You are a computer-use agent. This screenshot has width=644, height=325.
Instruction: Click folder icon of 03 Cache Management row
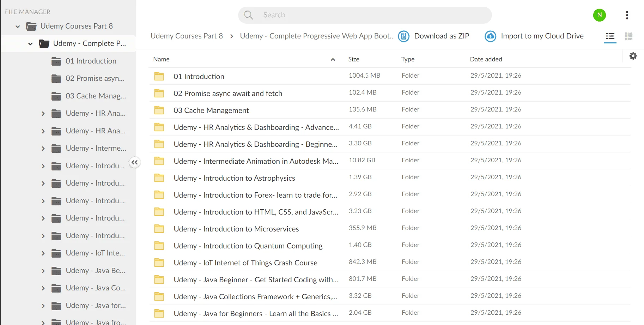tap(159, 110)
